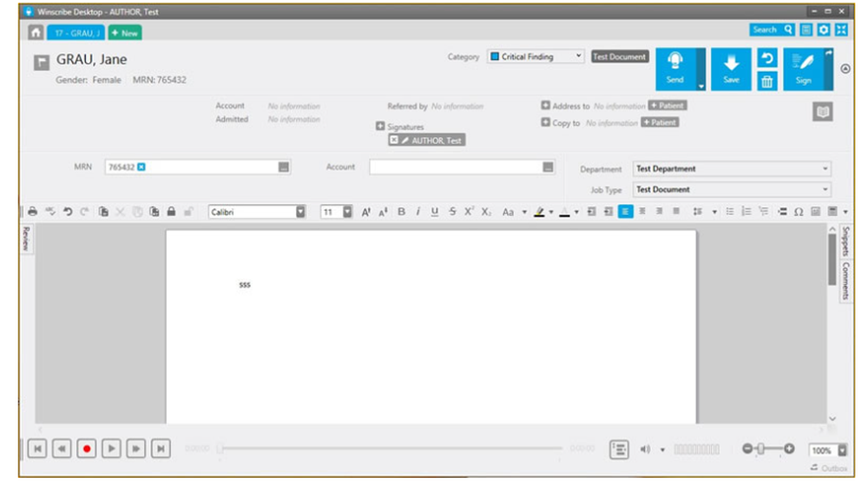Image resolution: width=868 pixels, height=504 pixels.
Task: Start recording dictation
Action: click(86, 448)
